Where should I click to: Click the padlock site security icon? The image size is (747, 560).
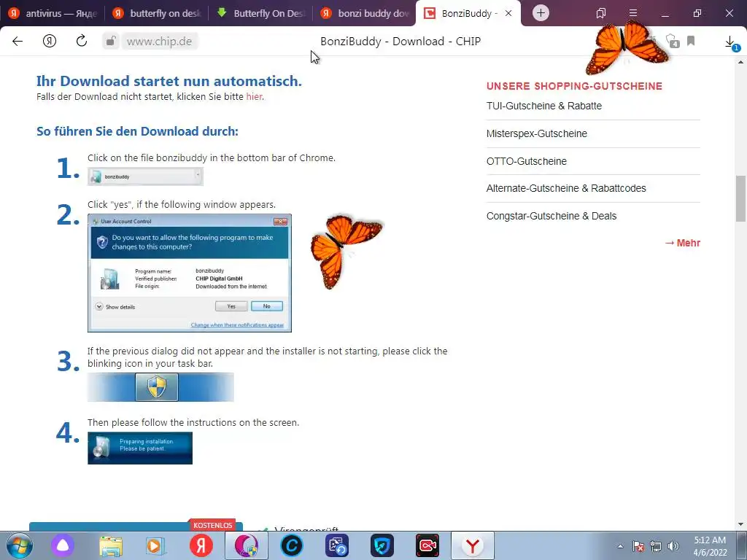click(111, 42)
